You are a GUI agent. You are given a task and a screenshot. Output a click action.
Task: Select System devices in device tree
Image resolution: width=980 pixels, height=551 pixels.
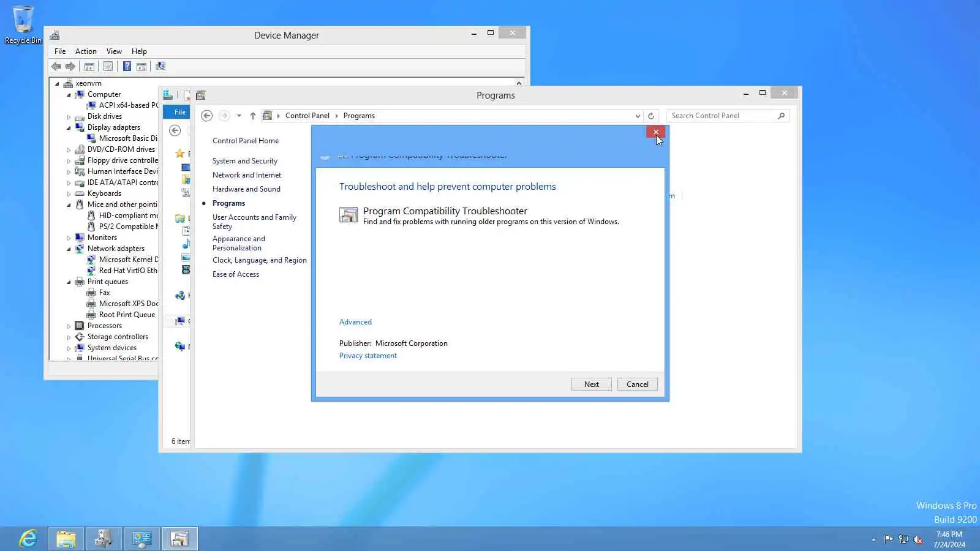point(112,348)
